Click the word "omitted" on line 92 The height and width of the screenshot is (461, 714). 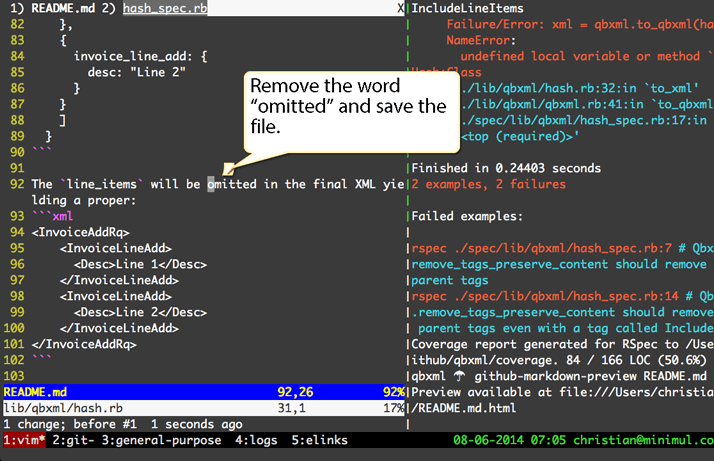tap(232, 184)
